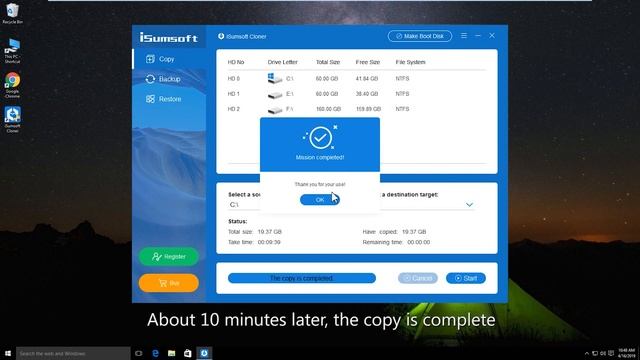The height and width of the screenshot is (360, 640).
Task: Open File Explorer from taskbar
Action: click(x=171, y=353)
